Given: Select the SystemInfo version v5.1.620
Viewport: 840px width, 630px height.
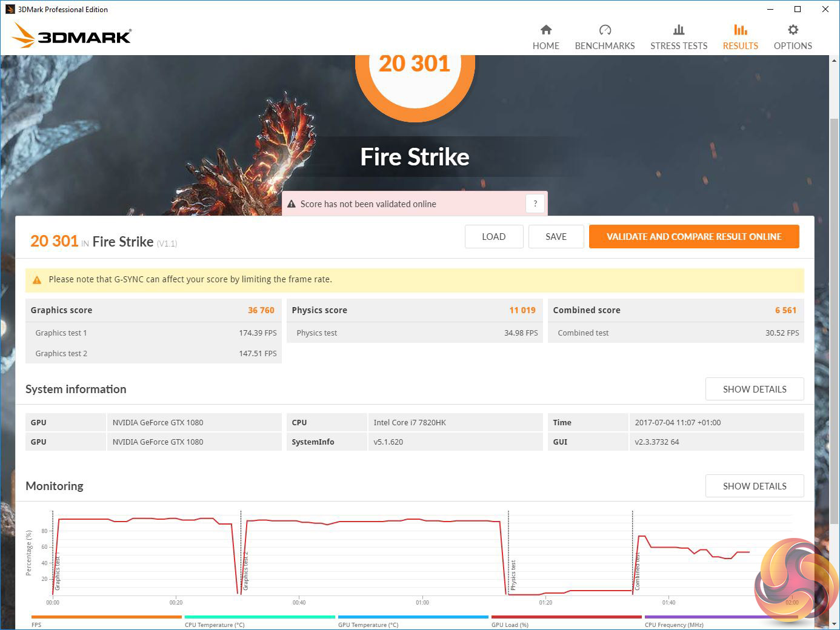Looking at the screenshot, I should coord(388,442).
